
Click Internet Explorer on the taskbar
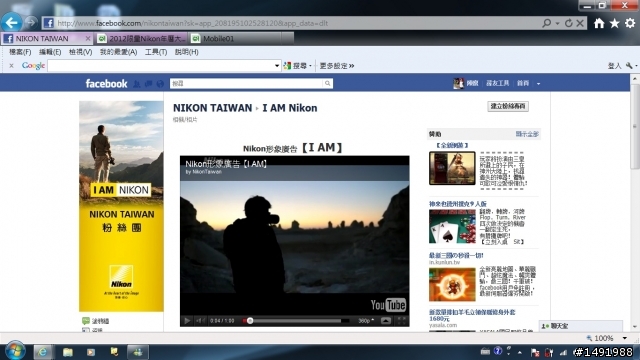(42, 352)
